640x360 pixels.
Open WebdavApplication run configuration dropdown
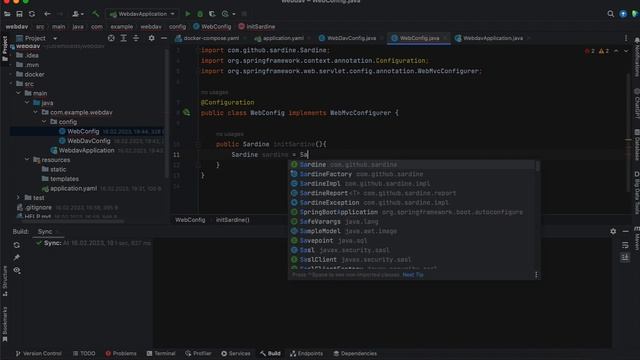coord(142,14)
